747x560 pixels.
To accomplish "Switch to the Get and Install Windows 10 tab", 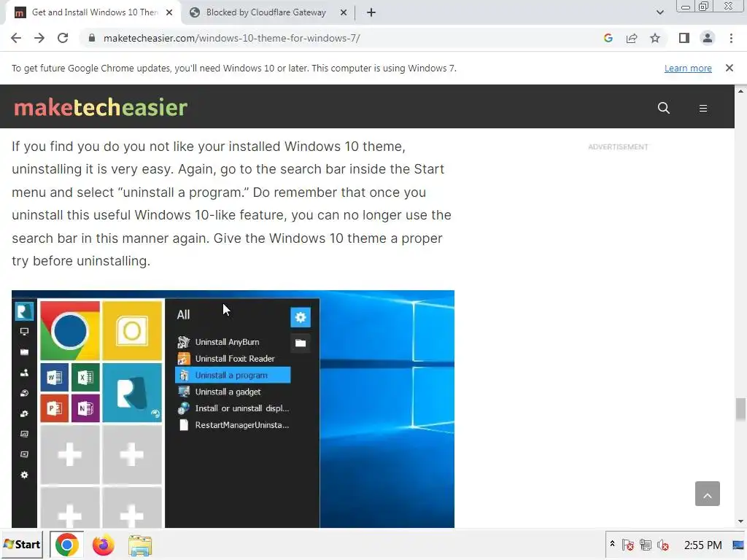I will pos(93,12).
